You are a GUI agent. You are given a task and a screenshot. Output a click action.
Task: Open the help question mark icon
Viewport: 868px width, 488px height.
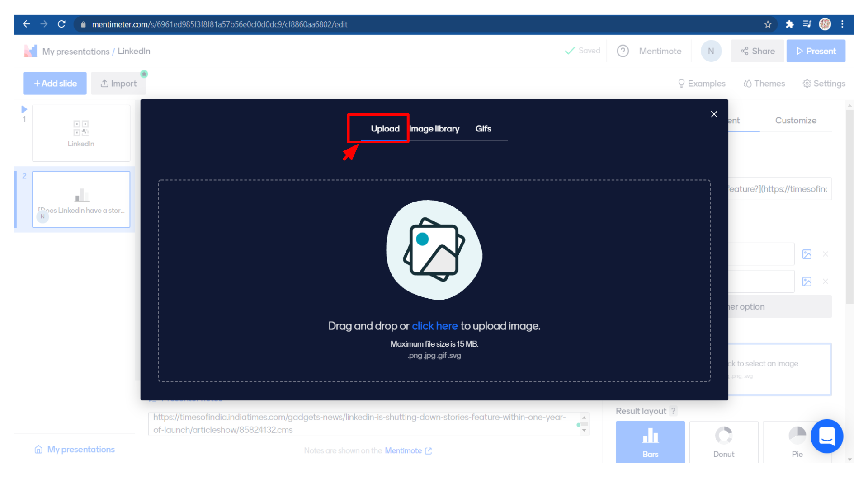(x=623, y=51)
